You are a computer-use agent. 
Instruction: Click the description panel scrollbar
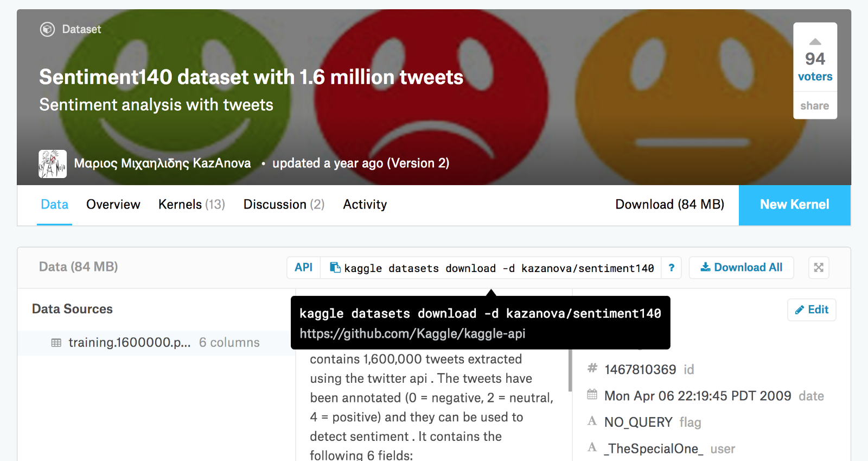point(570,370)
